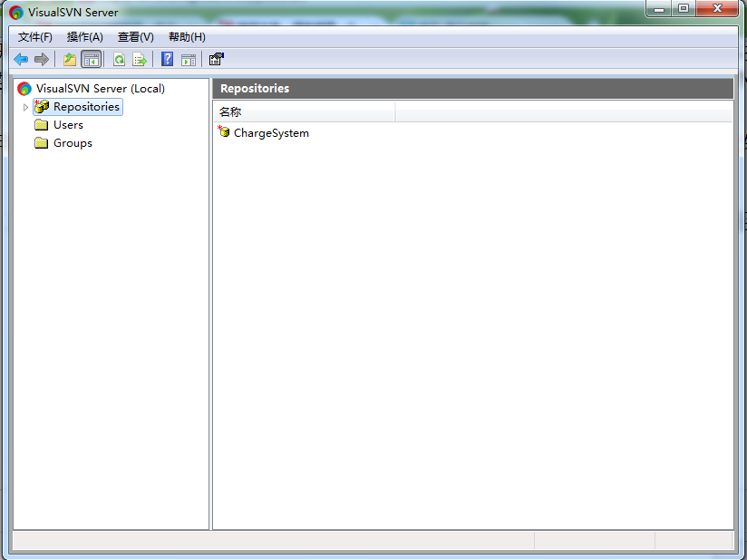Open properties toolbar icon

pyautogui.click(x=217, y=60)
